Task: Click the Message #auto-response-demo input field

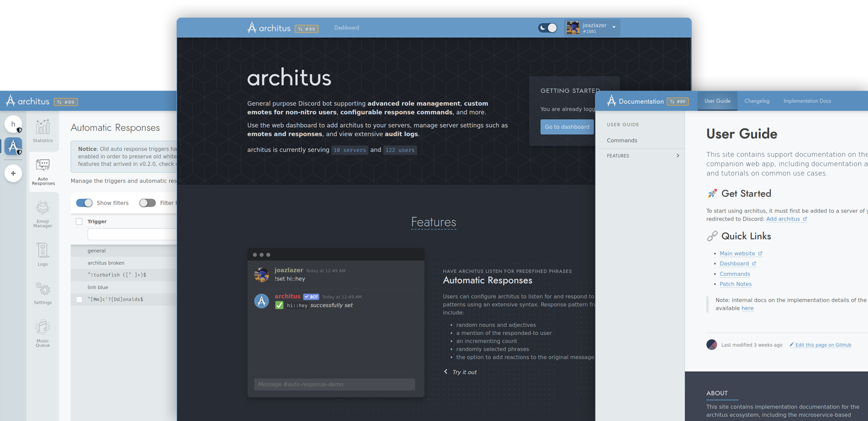Action: pyautogui.click(x=335, y=384)
